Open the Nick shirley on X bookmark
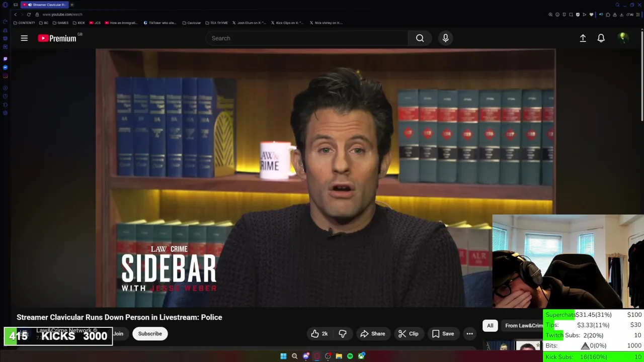The width and height of the screenshot is (644, 362). click(x=326, y=23)
